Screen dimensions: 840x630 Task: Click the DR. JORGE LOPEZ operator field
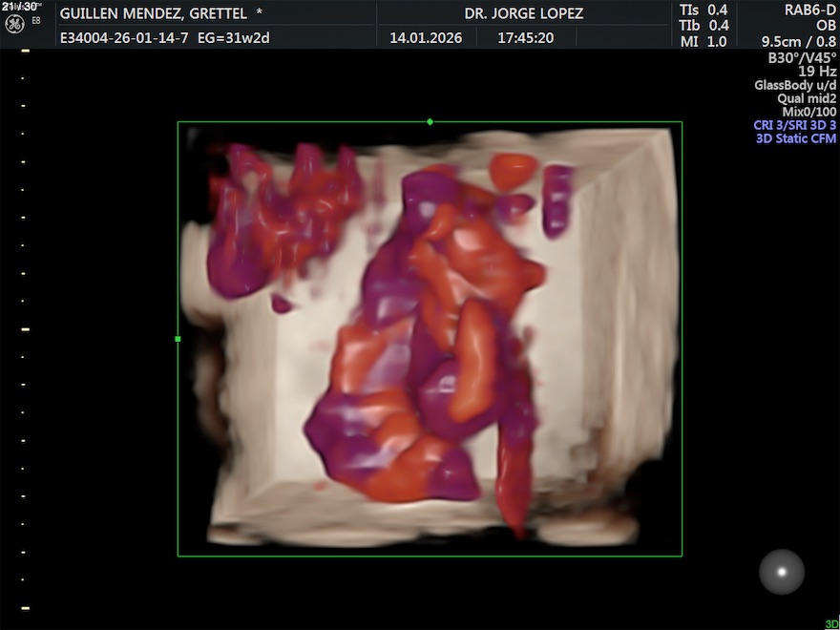point(523,13)
